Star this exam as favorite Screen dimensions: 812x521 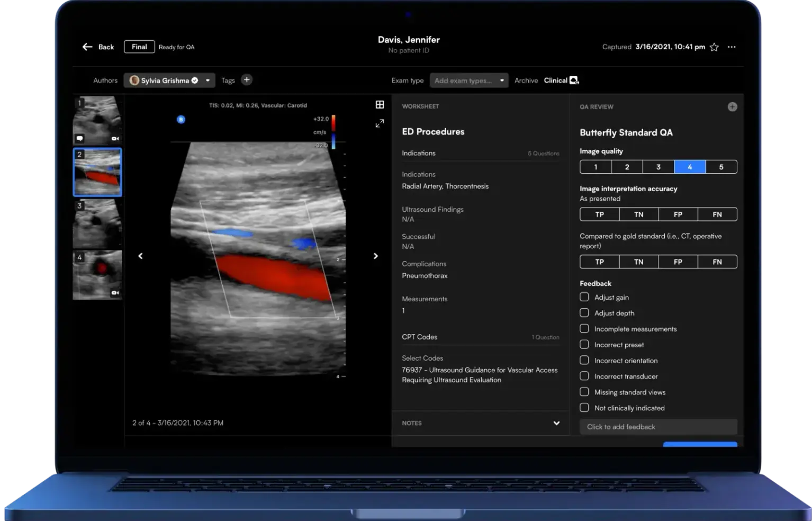click(714, 47)
